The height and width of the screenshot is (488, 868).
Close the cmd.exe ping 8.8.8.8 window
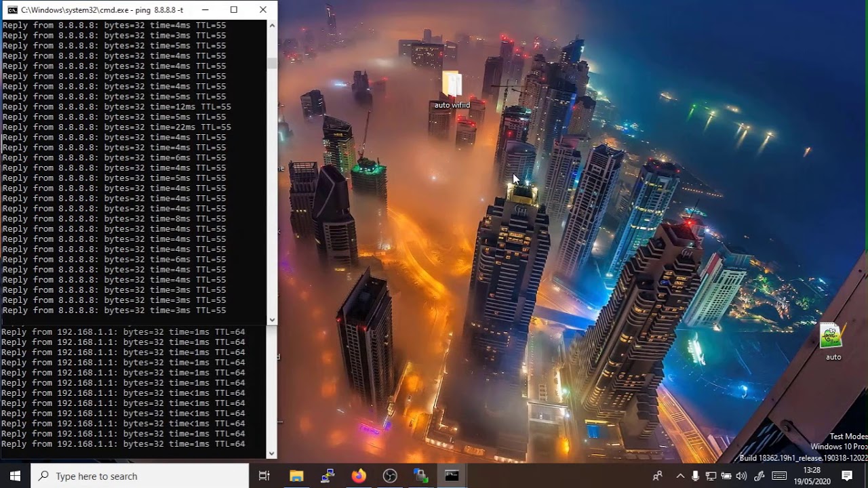click(x=263, y=10)
